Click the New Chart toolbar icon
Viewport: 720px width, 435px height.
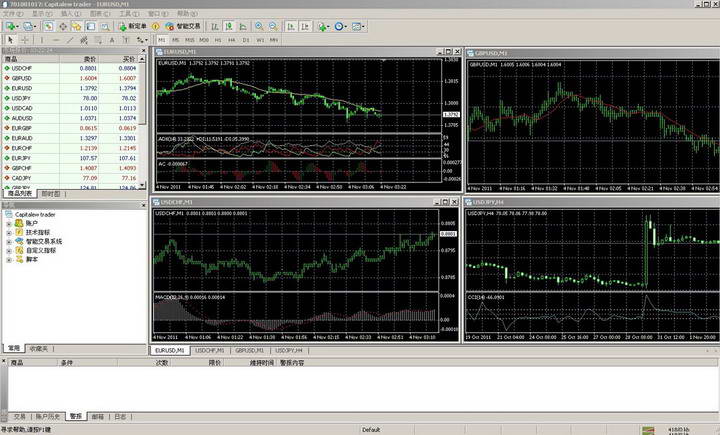coord(11,27)
